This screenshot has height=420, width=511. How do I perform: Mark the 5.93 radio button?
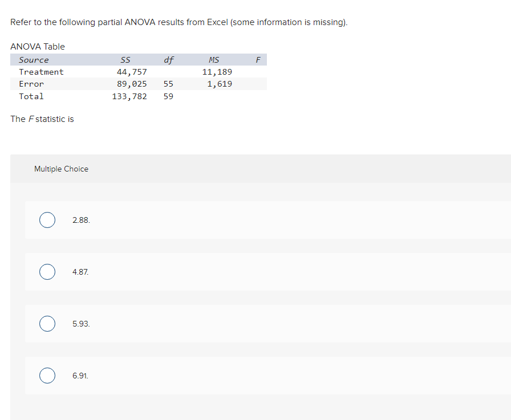click(x=47, y=324)
